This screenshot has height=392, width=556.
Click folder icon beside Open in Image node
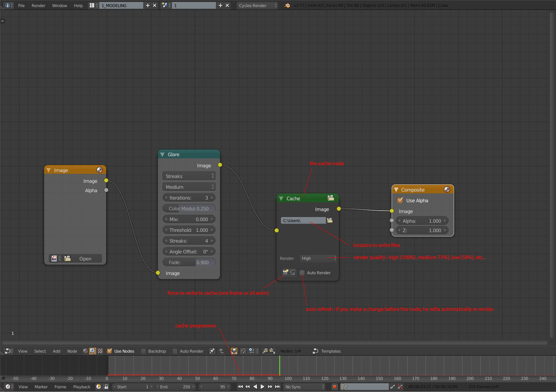pos(68,258)
